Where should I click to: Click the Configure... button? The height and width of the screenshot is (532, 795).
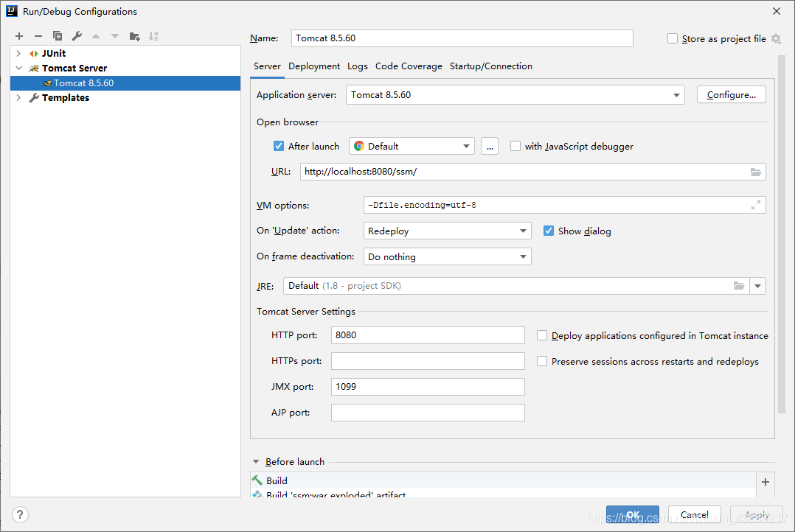[x=731, y=95]
